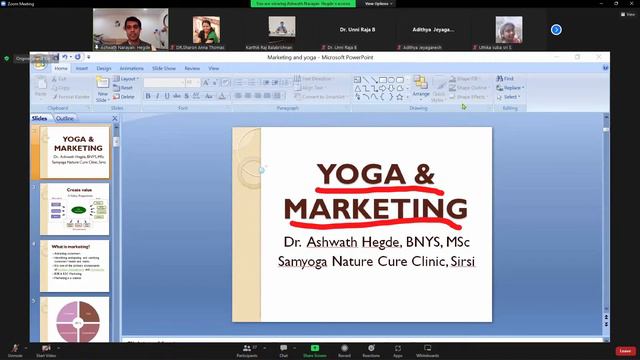Select the Triangle shape in Drawing gallery
640x360 pixels.
tap(358, 88)
